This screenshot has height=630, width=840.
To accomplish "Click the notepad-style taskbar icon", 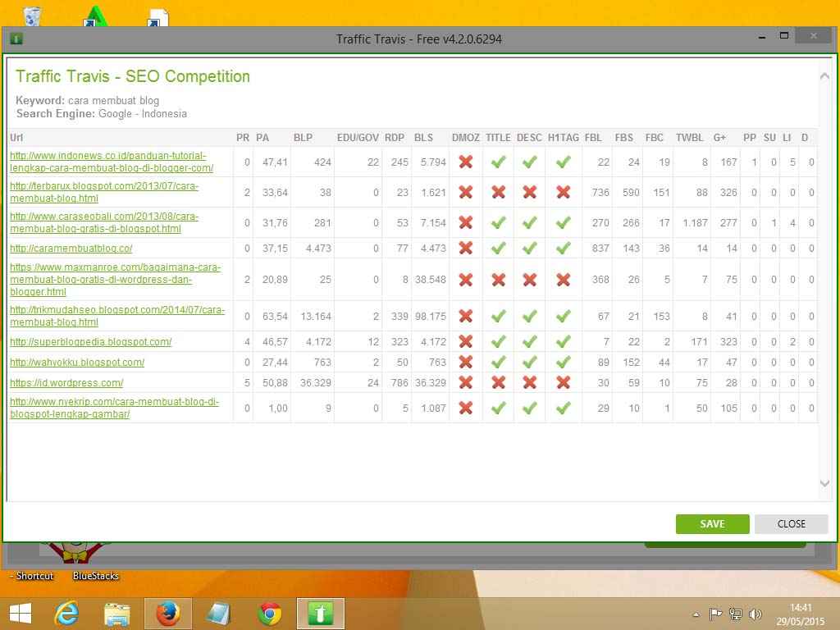I will (218, 614).
